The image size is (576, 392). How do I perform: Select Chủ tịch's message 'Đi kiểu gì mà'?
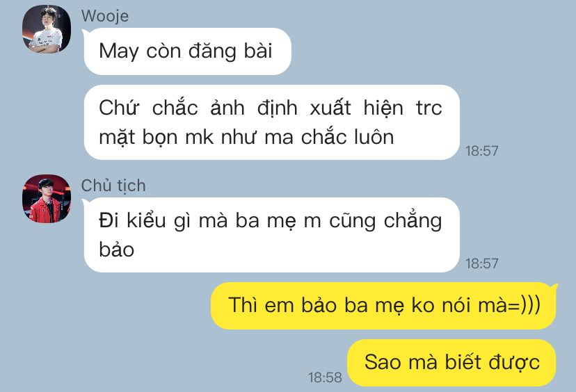(x=271, y=235)
